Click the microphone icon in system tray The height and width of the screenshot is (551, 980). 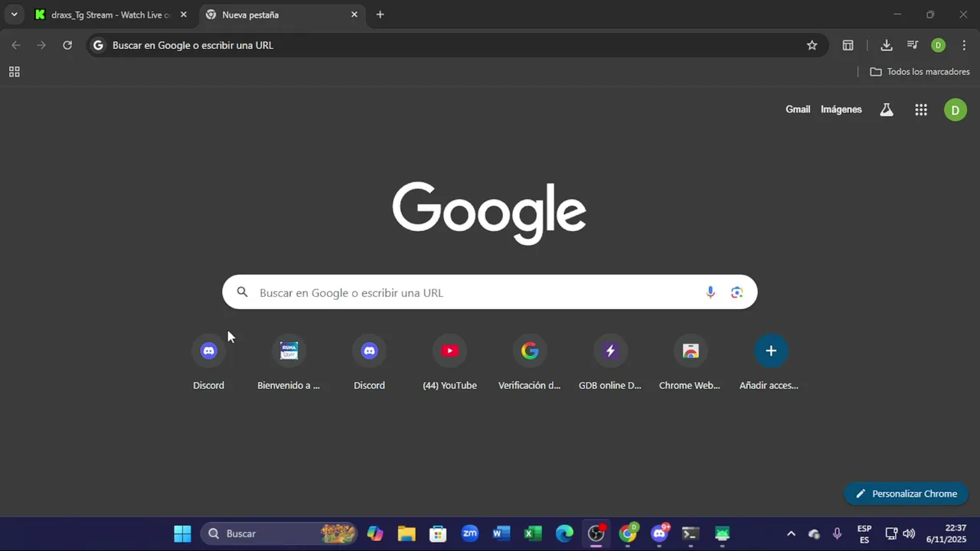coord(837,534)
